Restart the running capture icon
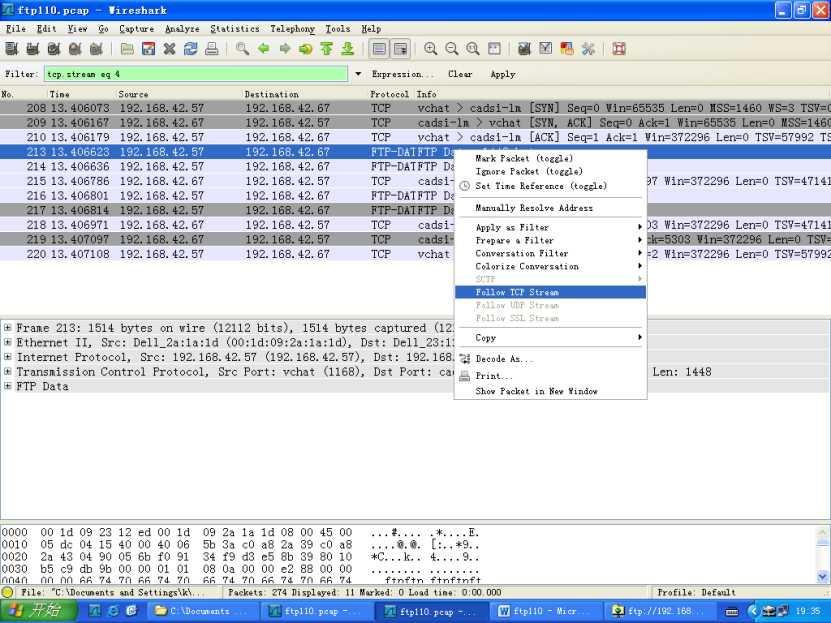This screenshot has height=623, width=831. [x=96, y=49]
